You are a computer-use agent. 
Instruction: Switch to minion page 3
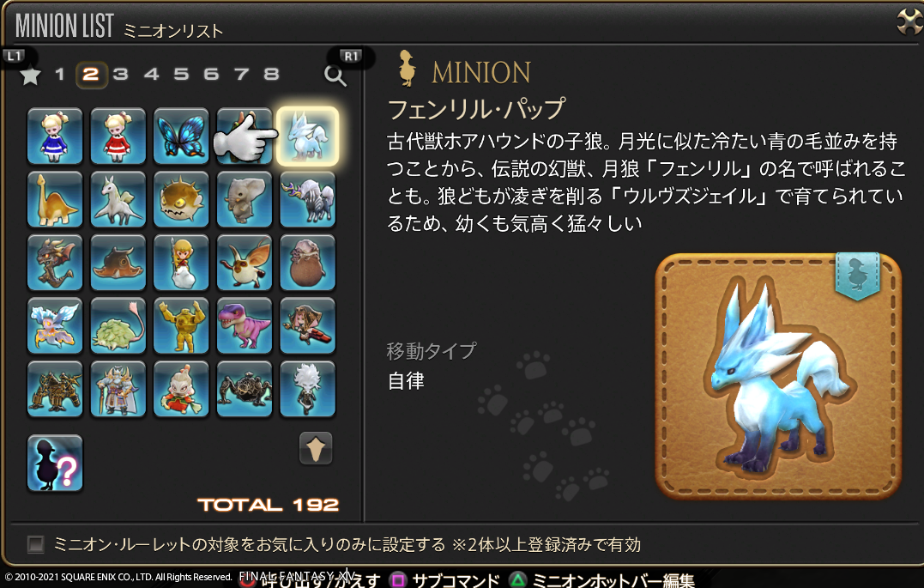pos(121,75)
